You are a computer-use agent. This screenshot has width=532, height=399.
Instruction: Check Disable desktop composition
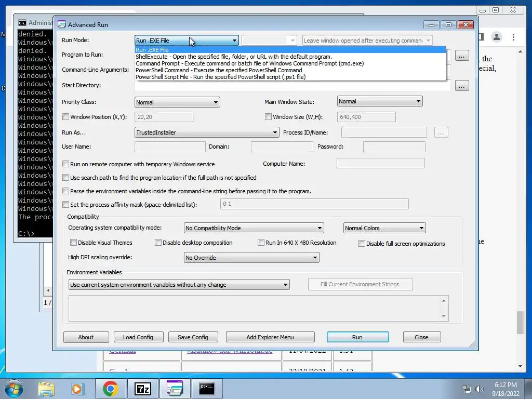coord(158,242)
